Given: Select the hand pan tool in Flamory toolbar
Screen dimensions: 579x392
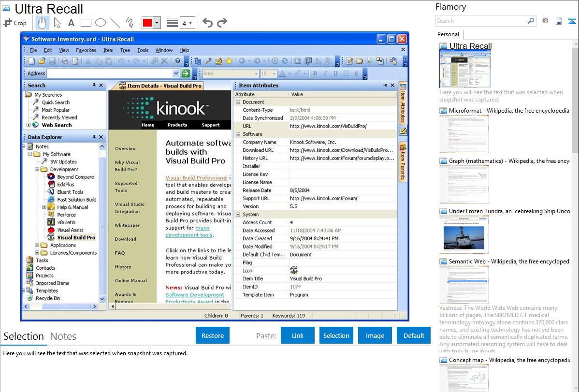Looking at the screenshot, I should 42,23.
